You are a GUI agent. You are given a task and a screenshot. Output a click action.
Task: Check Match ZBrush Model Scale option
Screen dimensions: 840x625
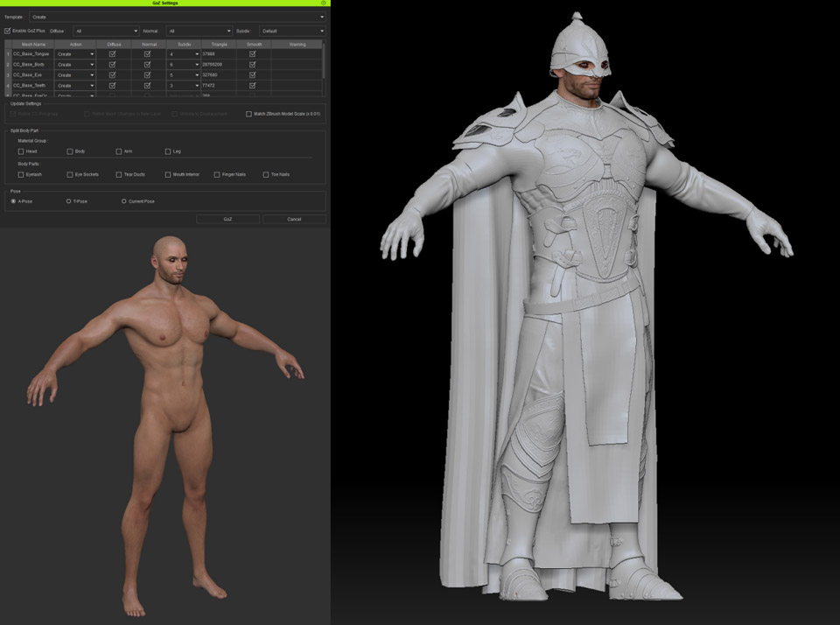click(248, 115)
